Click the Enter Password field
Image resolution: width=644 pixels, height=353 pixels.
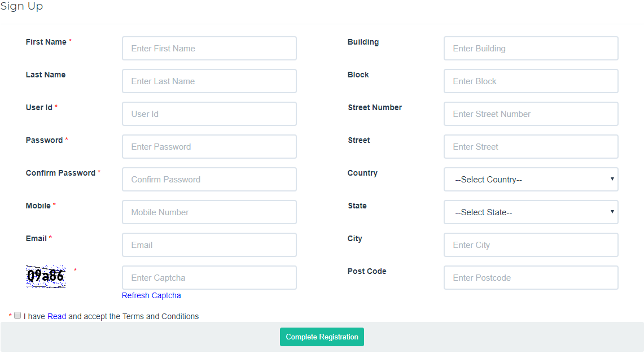pos(209,146)
